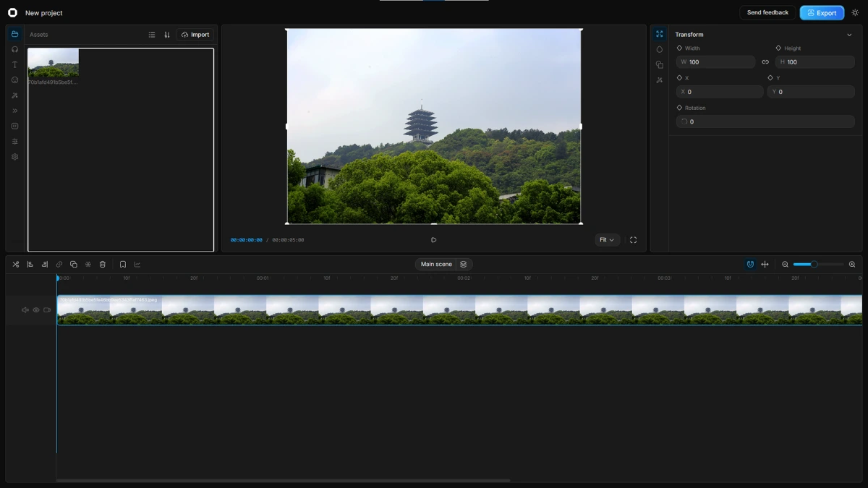
Task: Toggle Rotation keyframe diamond
Action: (x=679, y=108)
